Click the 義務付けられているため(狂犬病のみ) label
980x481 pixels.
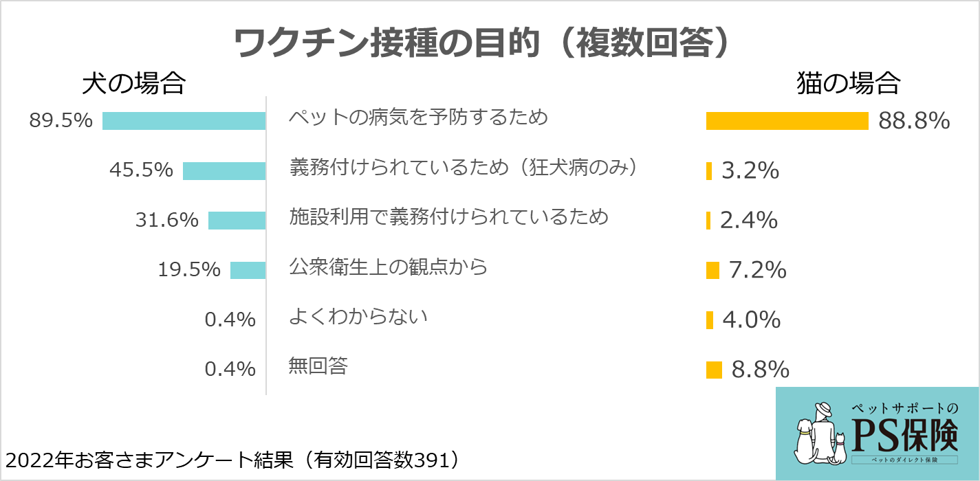[461, 167]
